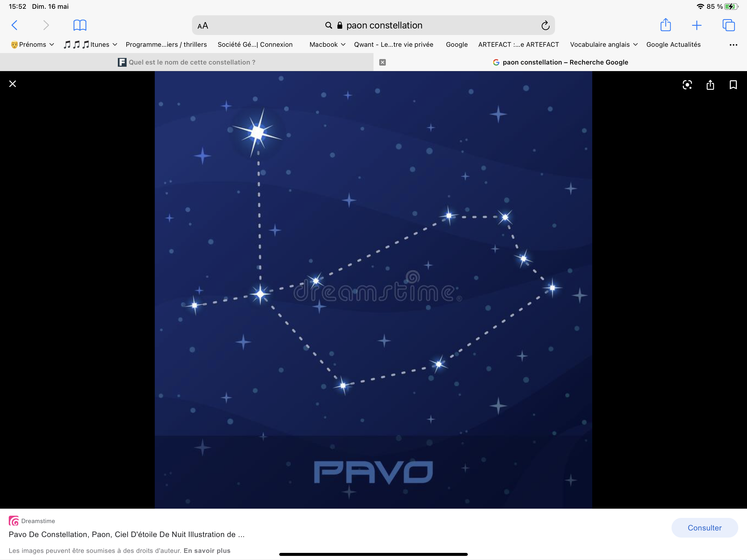Show more bookmarks with three dots
The width and height of the screenshot is (747, 560).
(x=733, y=45)
